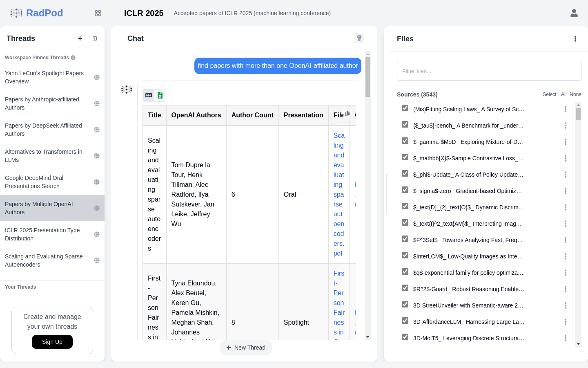The width and height of the screenshot is (588, 368).
Task: Click globe icon for Google DeepMind Oral thread
Action: coord(97,182)
